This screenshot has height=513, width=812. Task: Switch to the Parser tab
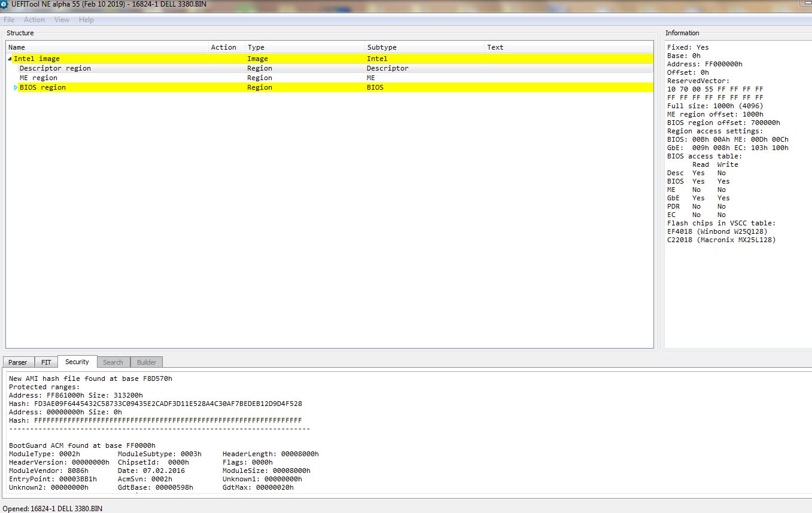coord(18,362)
